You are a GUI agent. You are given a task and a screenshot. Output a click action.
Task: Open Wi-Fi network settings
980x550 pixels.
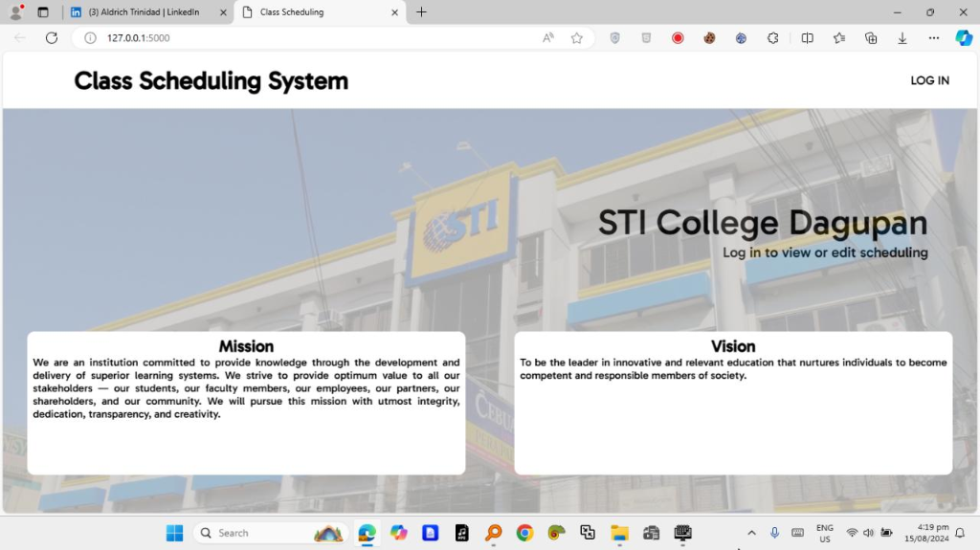point(851,533)
